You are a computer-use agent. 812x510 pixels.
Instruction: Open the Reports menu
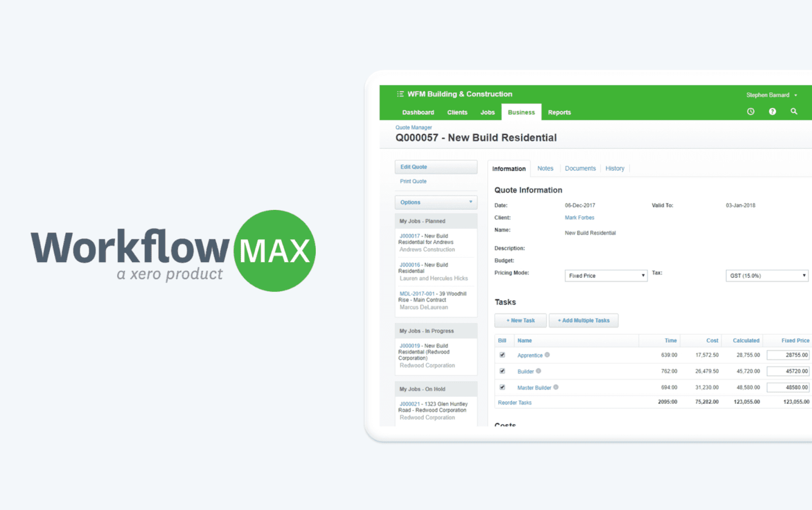559,112
